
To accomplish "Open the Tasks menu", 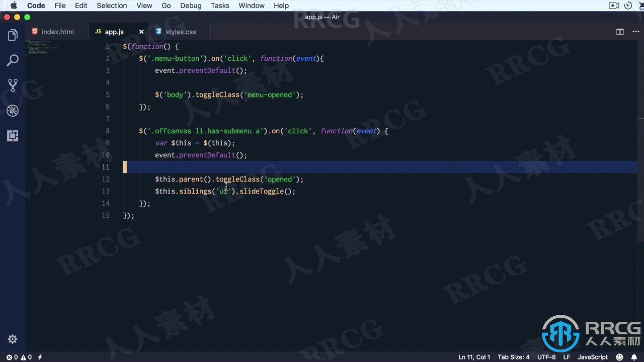I will tap(220, 6).
